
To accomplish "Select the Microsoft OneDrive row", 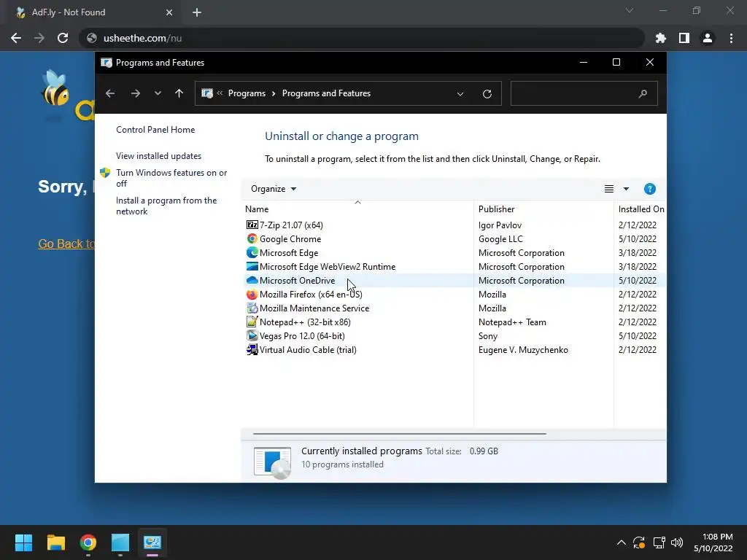I will click(x=454, y=281).
